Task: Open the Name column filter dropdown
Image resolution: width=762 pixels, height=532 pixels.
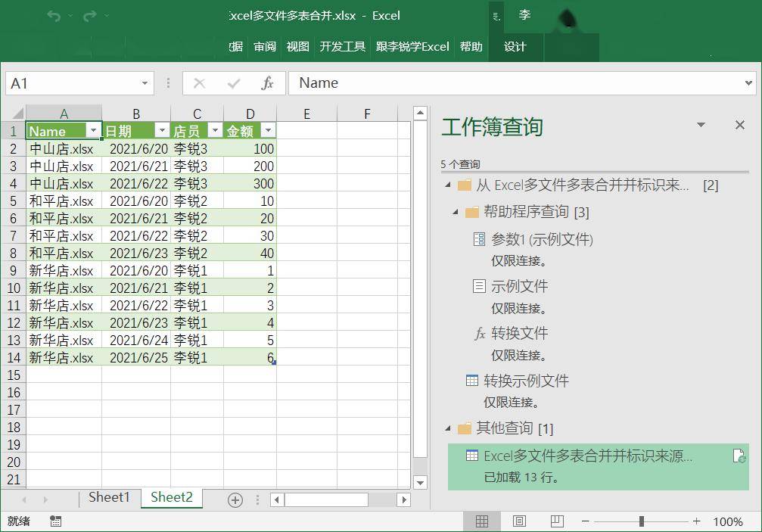Action: tap(93, 130)
